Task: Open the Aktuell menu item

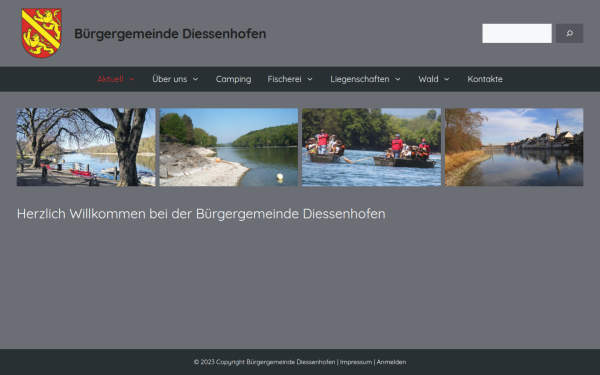Action: point(110,79)
